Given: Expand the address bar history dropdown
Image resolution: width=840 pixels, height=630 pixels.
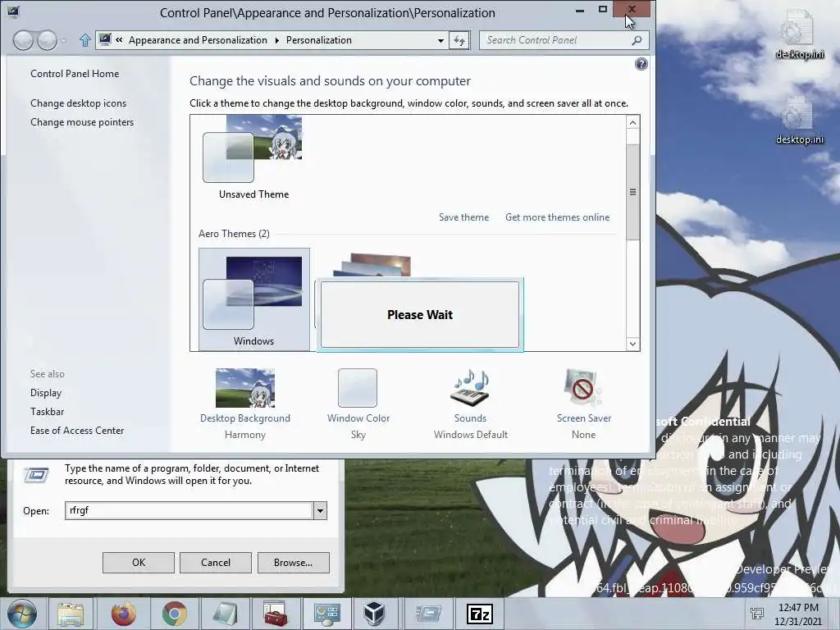Looking at the screenshot, I should (441, 40).
